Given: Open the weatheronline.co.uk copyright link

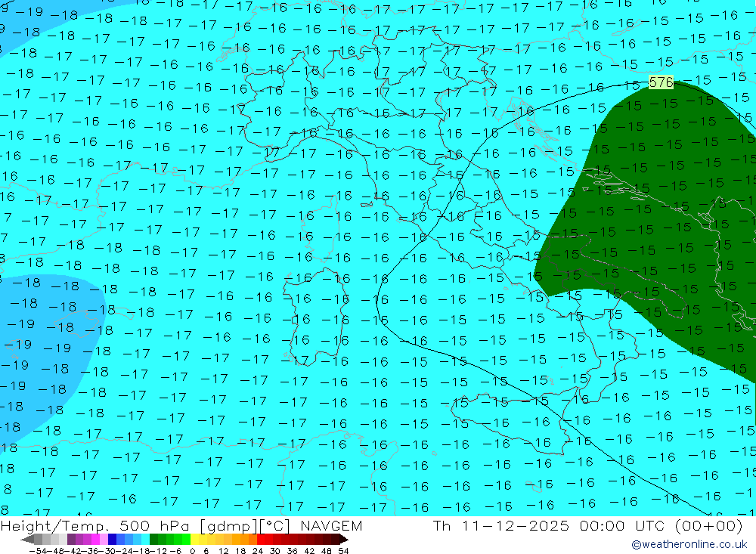Looking at the screenshot, I should (x=689, y=544).
